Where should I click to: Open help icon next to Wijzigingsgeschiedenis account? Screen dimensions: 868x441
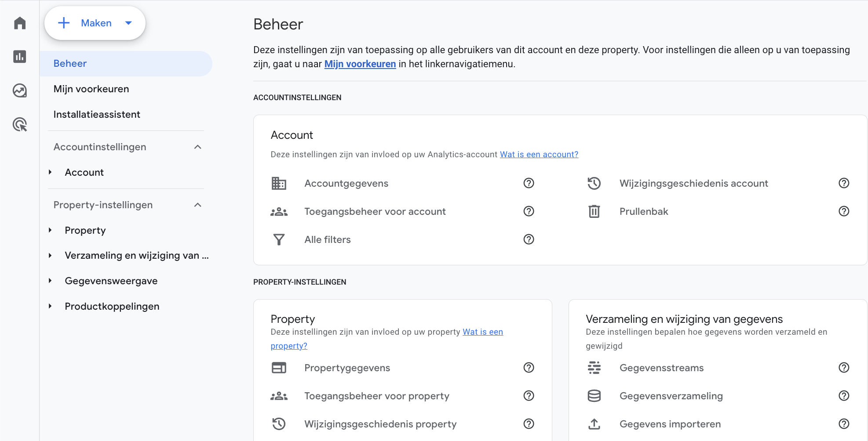[x=844, y=183]
